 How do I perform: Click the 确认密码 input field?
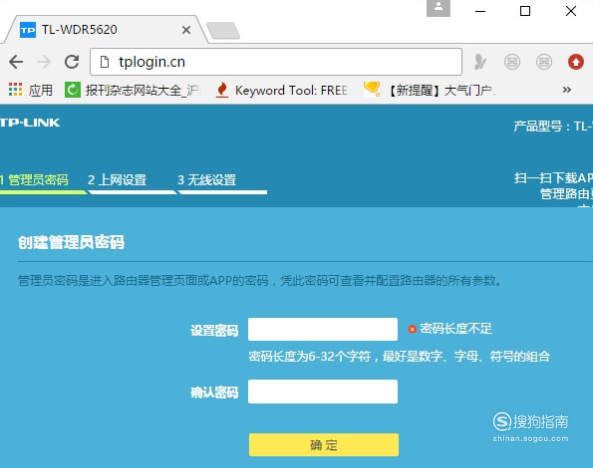[323, 392]
